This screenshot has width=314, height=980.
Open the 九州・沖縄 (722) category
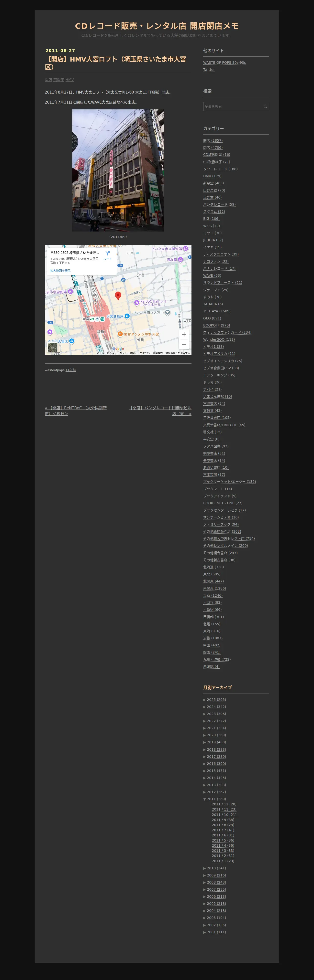pos(217,659)
